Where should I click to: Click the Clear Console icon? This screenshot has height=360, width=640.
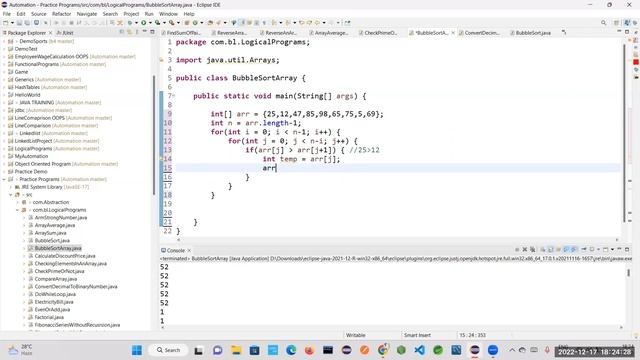543,249
